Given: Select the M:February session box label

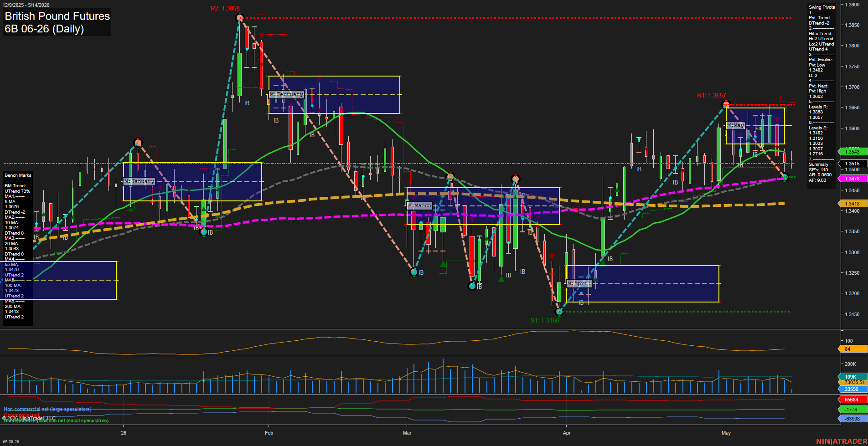Looking at the screenshot, I should (x=286, y=94).
